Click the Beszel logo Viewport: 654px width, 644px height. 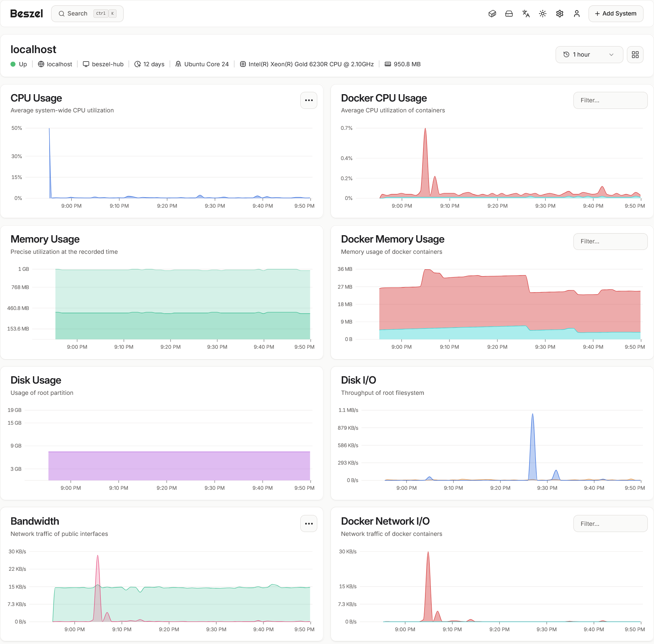click(26, 13)
